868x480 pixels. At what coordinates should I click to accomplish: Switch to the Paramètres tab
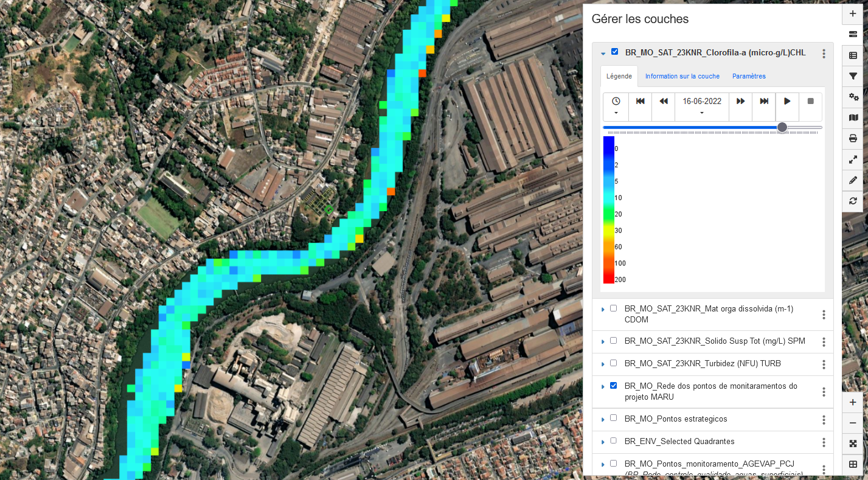(749, 77)
